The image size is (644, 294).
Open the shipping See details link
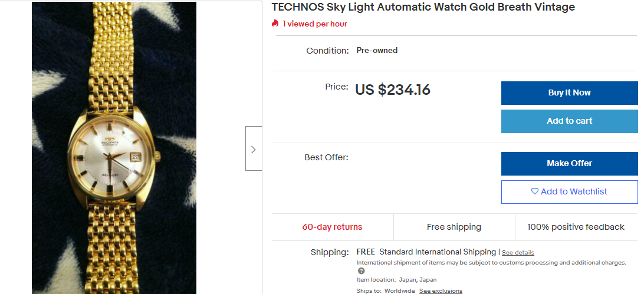pos(518,253)
